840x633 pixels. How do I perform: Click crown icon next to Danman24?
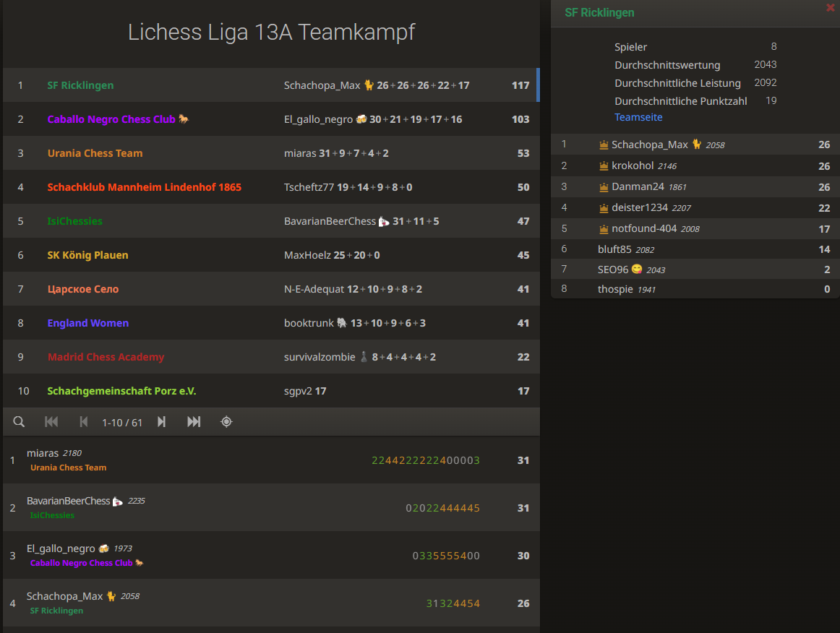604,187
